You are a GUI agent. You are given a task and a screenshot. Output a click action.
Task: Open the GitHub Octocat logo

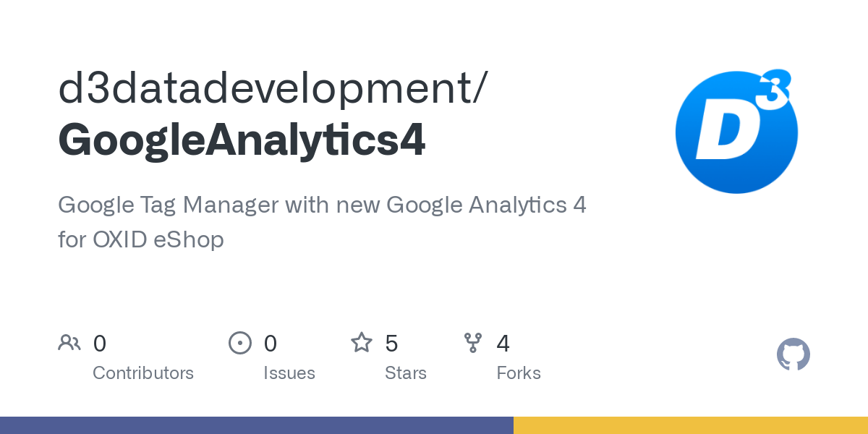[x=793, y=354]
